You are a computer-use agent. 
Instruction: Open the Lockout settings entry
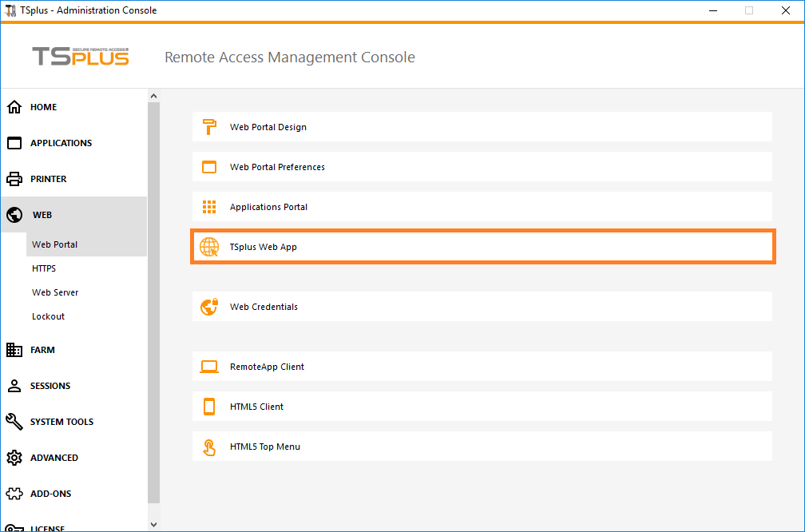(x=48, y=316)
